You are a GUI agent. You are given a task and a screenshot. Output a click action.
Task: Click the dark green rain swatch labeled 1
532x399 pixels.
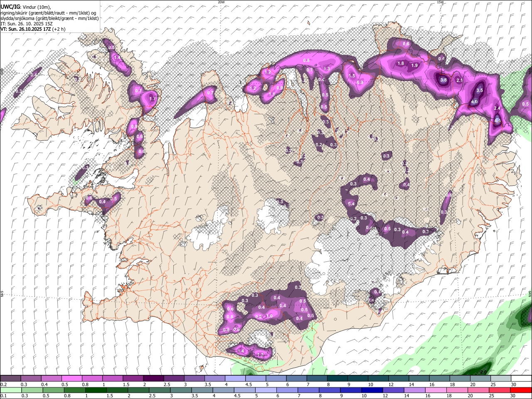95,390
